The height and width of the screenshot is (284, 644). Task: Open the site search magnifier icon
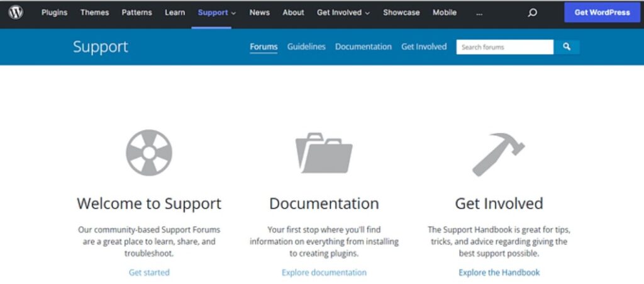click(x=532, y=13)
